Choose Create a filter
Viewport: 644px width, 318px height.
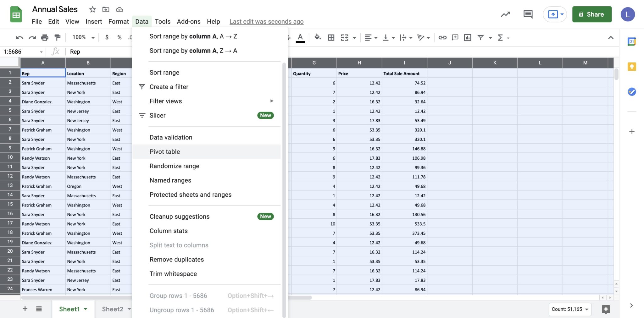207,87
